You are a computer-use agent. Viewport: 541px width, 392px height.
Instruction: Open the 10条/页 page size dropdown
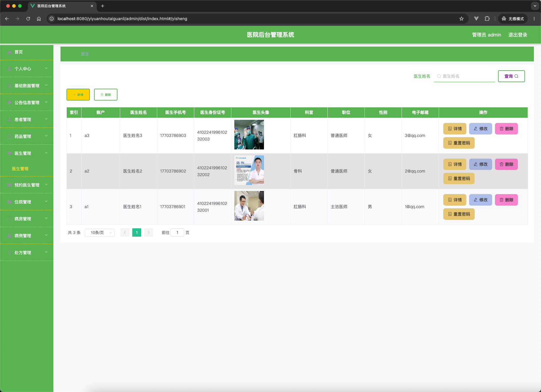click(100, 233)
